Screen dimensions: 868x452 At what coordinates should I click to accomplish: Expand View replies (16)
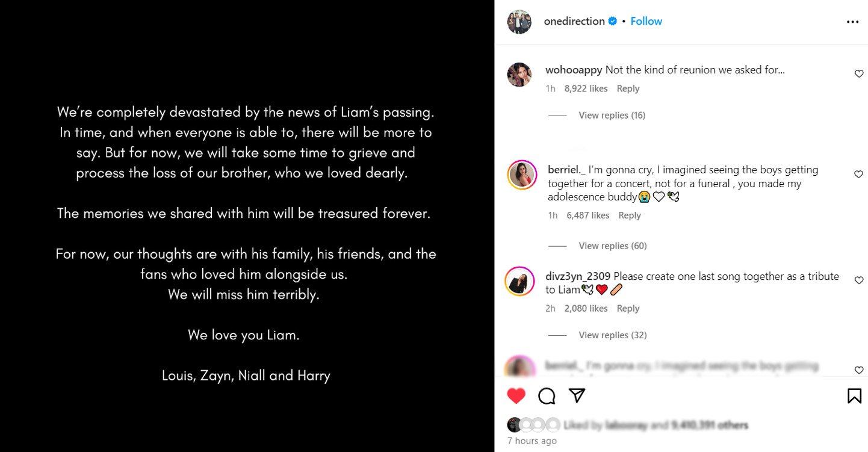612,115
